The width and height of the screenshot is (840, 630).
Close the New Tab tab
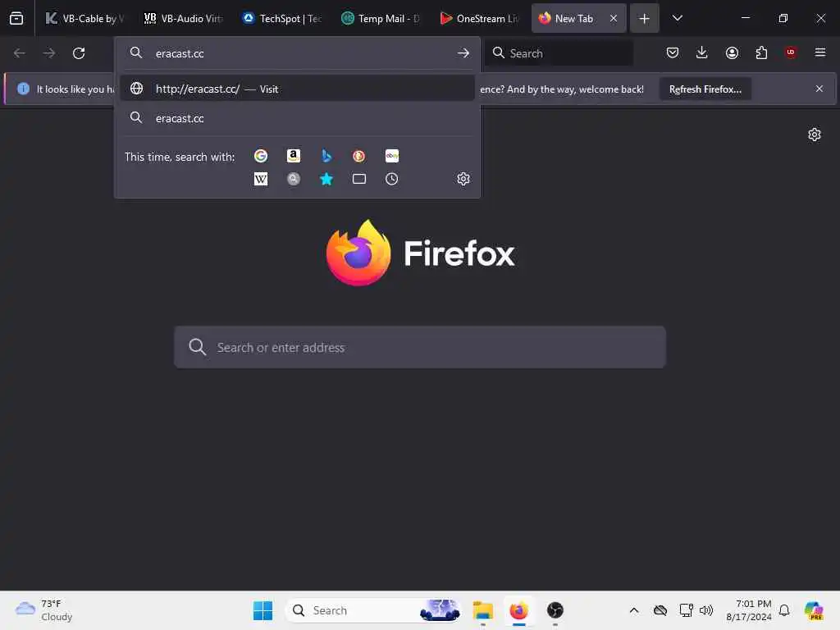(x=614, y=18)
